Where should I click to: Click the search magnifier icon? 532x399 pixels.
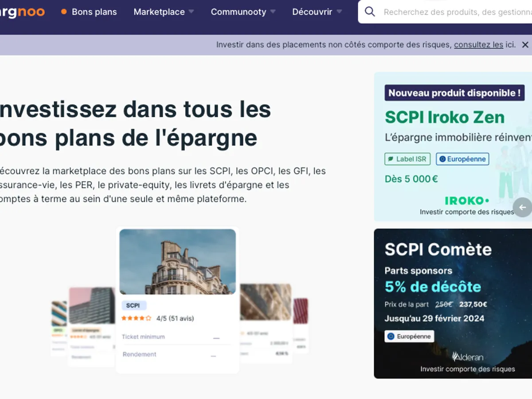(370, 12)
